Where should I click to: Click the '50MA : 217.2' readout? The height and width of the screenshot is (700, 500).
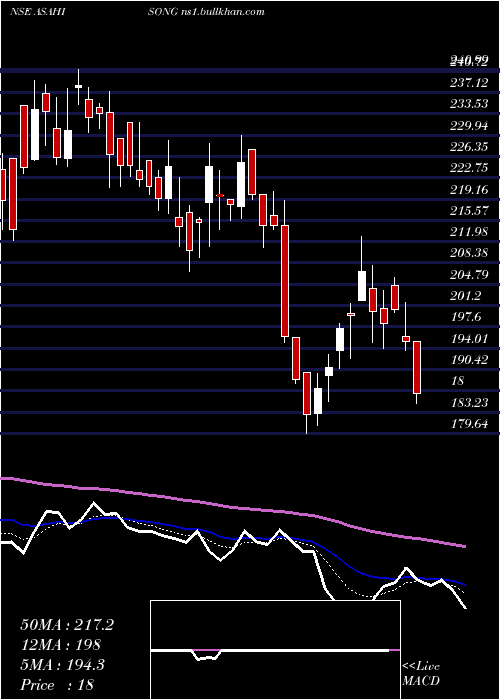[x=67, y=625]
